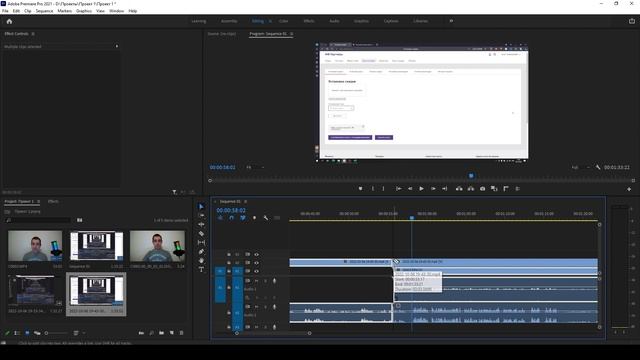Select the Pen tool
This screenshot has height=360, width=640.
tap(201, 251)
